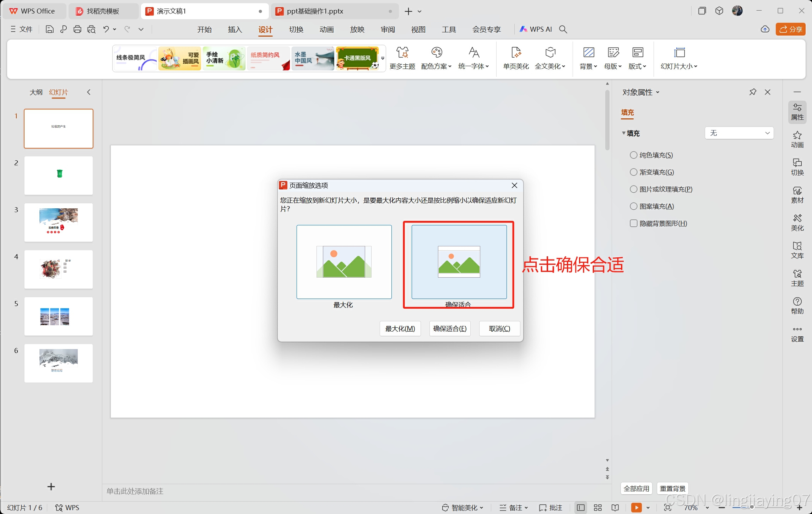
Task: Click the 帮助 (help) icon in right sidebar
Action: (797, 306)
